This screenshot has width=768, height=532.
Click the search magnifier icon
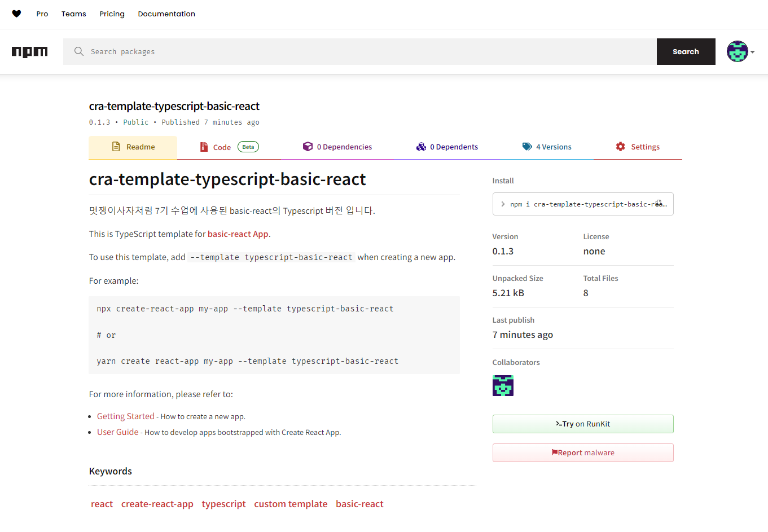tap(79, 51)
